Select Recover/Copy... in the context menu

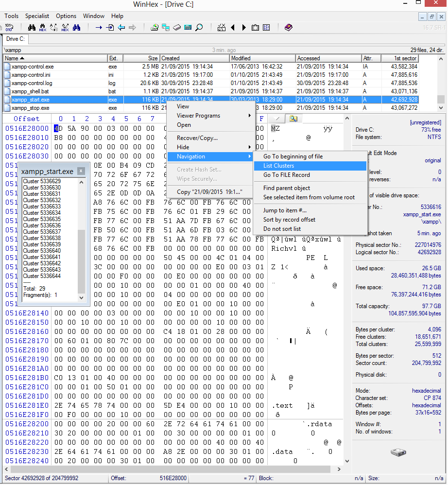[x=197, y=138]
